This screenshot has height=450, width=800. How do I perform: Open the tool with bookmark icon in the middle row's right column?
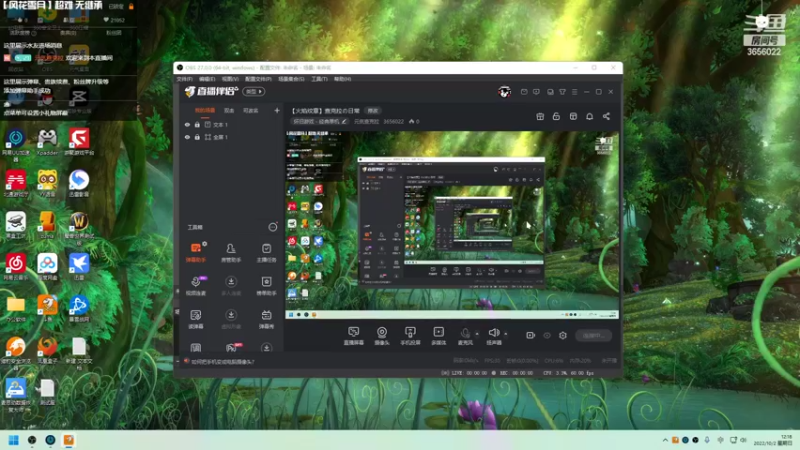(x=266, y=286)
